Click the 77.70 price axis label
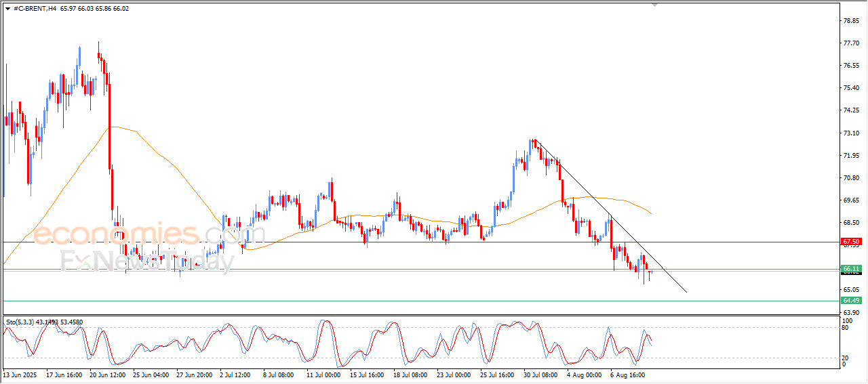868x384 pixels. (851, 43)
